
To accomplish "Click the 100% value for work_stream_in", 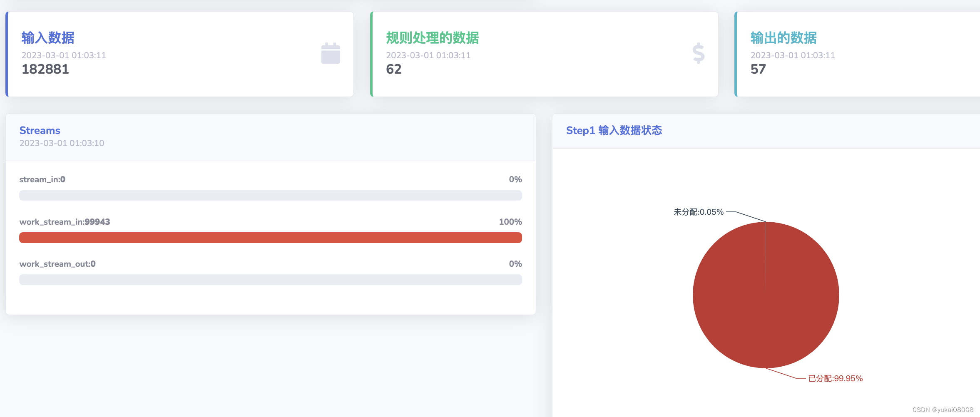I will click(510, 222).
